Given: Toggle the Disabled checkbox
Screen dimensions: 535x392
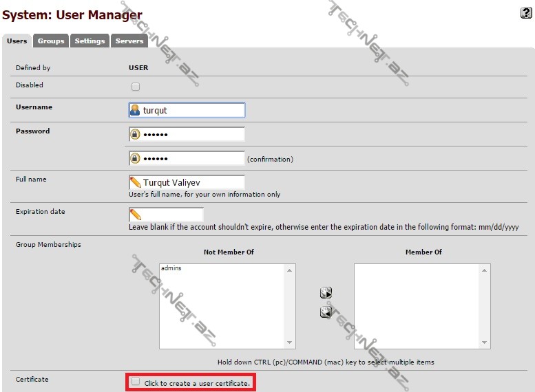Looking at the screenshot, I should pyautogui.click(x=136, y=87).
